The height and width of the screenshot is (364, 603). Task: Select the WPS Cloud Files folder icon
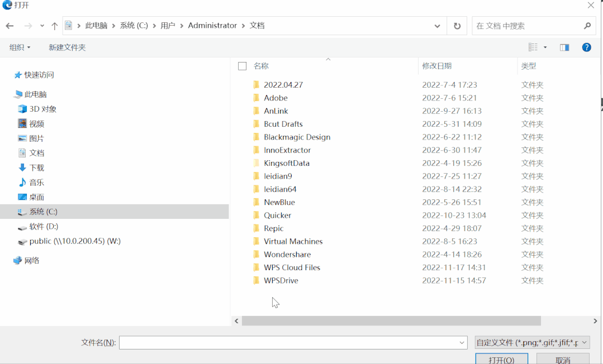[257, 267]
